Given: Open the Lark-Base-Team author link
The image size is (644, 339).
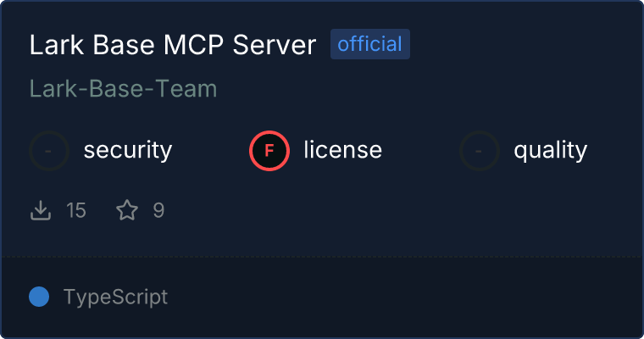Looking at the screenshot, I should coord(123,88).
